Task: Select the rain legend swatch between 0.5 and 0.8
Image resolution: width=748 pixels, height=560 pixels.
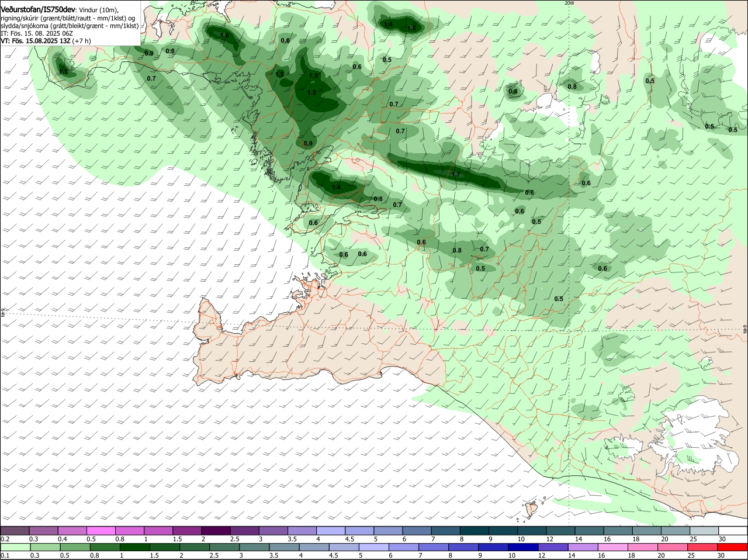Action: tap(75, 547)
